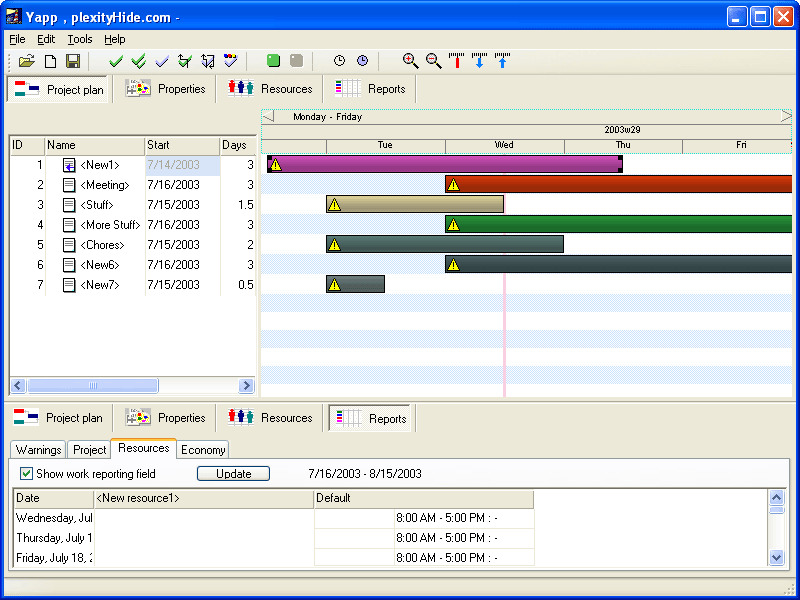This screenshot has width=800, height=600.
Task: Select the upper Project plan tab
Action: pos(58,89)
